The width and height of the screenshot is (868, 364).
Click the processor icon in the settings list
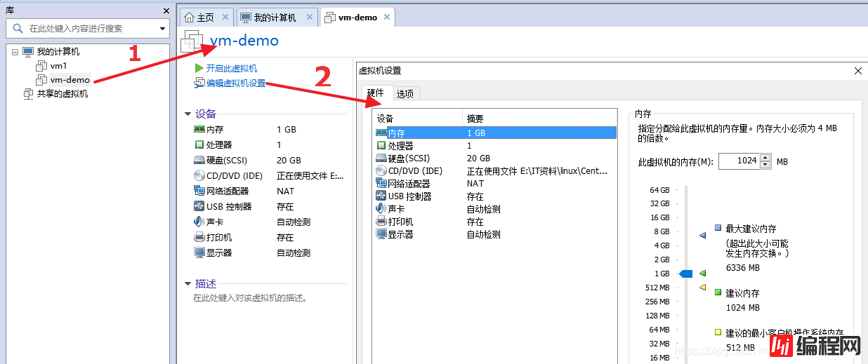coord(381,146)
